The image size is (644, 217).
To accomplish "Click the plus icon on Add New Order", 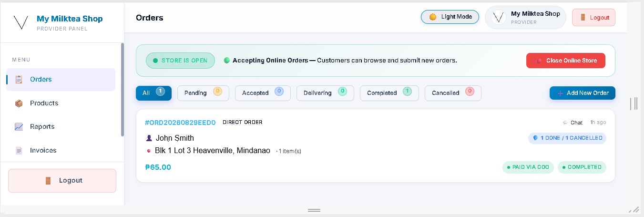I will pyautogui.click(x=560, y=93).
